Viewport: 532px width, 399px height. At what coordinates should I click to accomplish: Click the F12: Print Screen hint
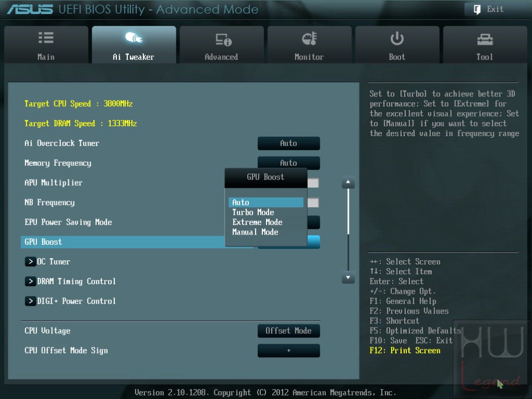pyautogui.click(x=405, y=350)
